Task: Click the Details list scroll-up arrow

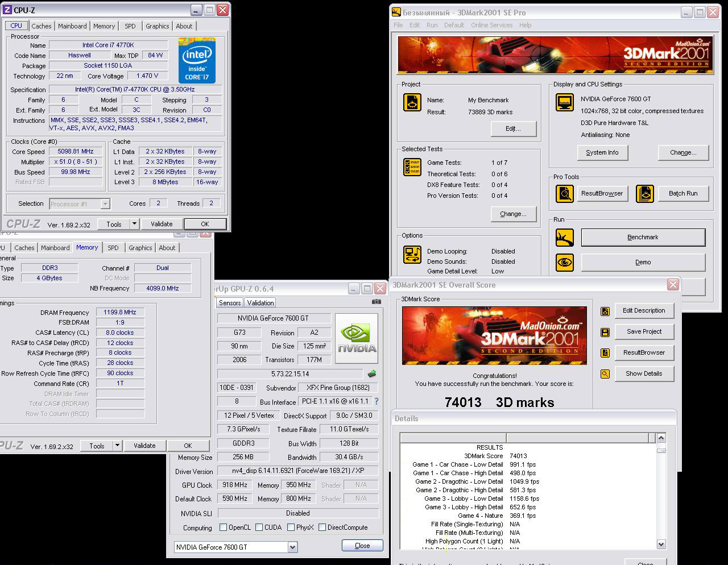Action: click(x=661, y=438)
